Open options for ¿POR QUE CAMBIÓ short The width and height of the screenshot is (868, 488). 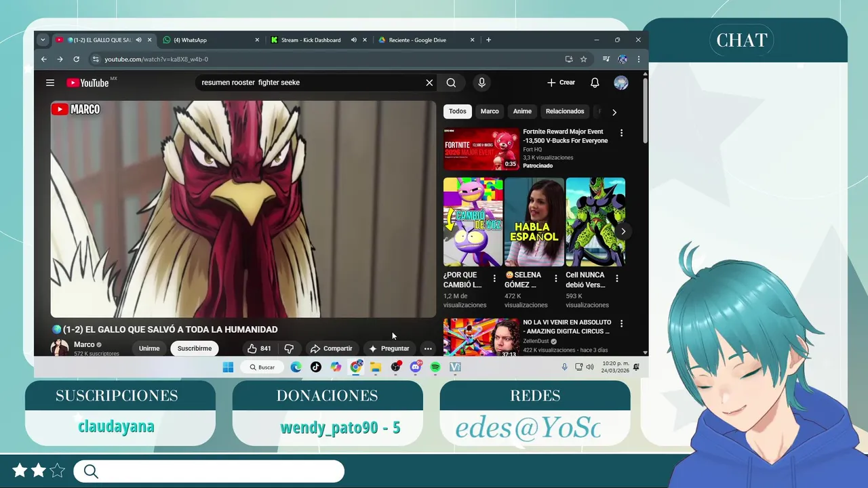tap(494, 279)
